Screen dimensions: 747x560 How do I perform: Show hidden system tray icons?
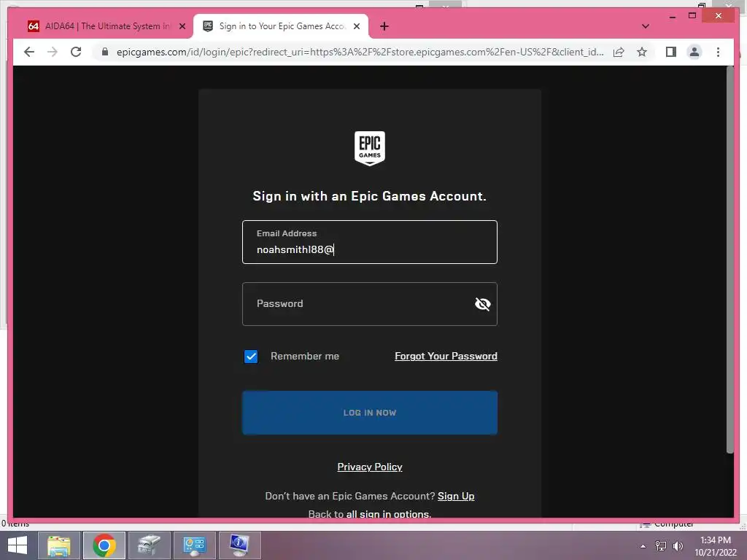tap(643, 546)
